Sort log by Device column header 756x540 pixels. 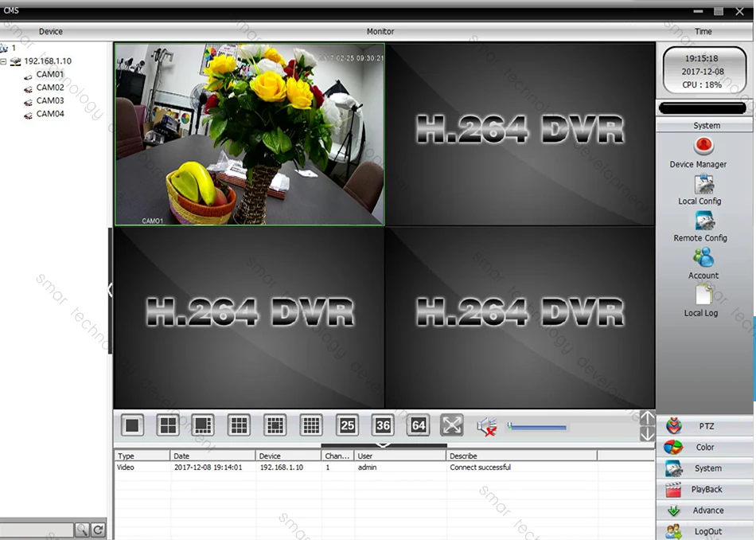[x=288, y=456]
